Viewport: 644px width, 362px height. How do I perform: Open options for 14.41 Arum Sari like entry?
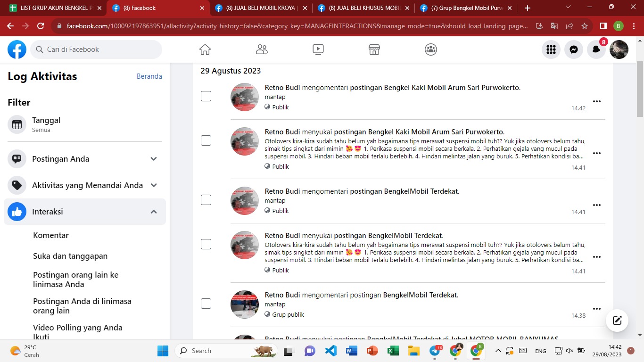click(x=597, y=153)
